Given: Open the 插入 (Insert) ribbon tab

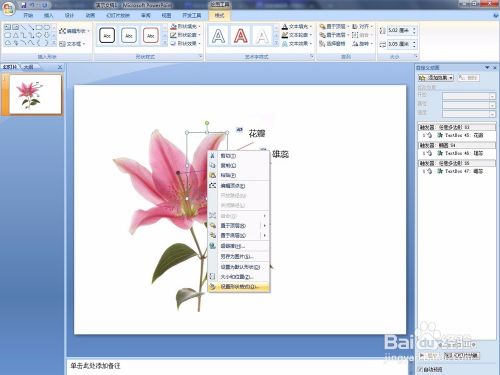Looking at the screenshot, I should click(x=48, y=16).
